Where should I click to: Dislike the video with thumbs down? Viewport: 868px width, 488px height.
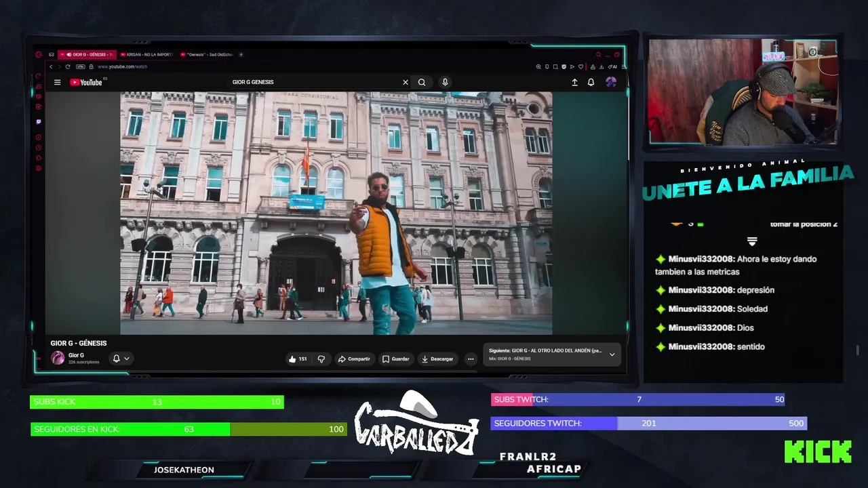pyautogui.click(x=321, y=359)
